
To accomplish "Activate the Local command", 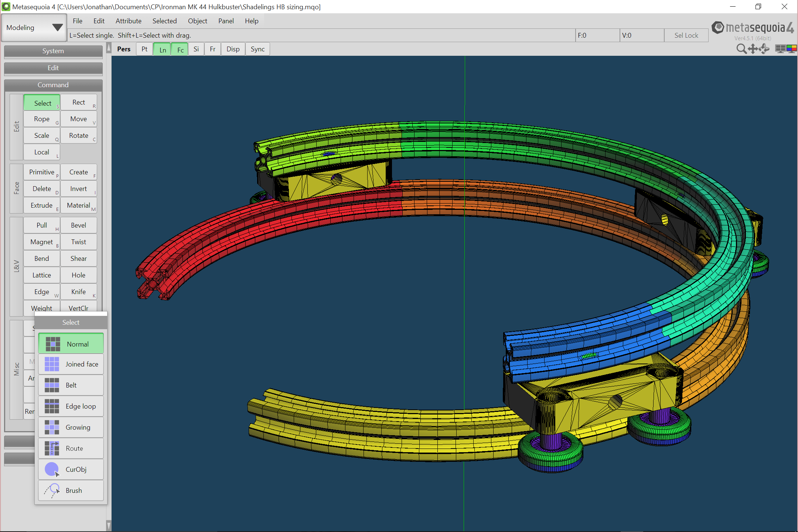I will pos(42,152).
